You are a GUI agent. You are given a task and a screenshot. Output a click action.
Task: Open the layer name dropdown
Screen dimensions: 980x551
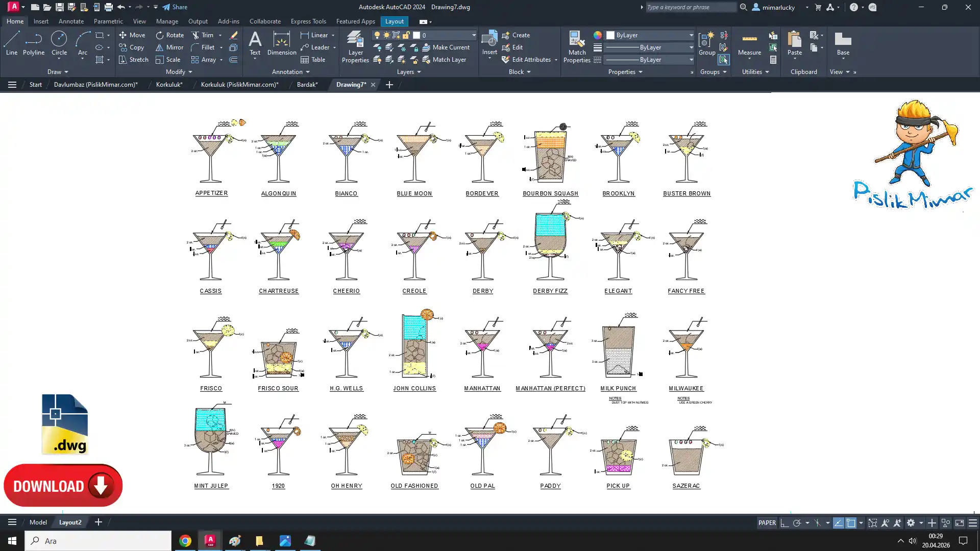473,35
